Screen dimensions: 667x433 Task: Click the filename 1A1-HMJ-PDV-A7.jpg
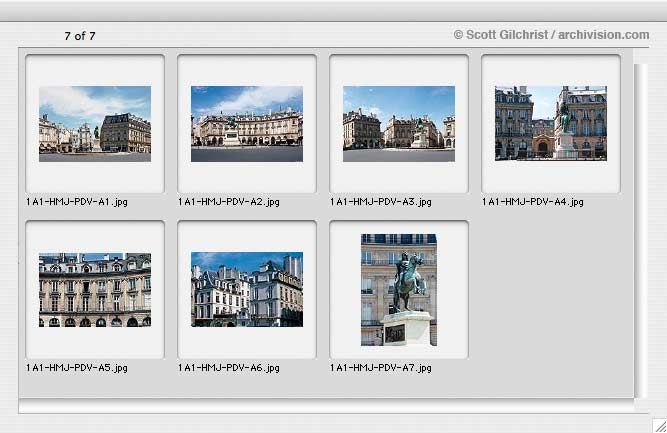[381, 367]
